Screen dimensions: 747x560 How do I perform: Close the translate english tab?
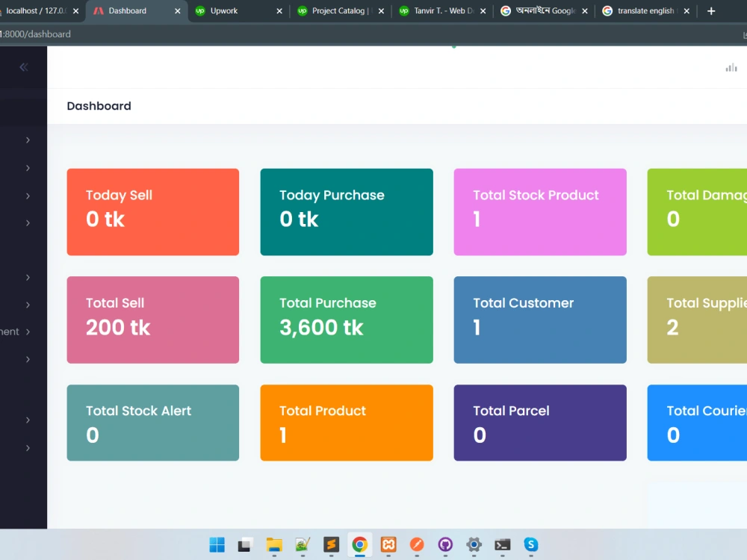click(686, 11)
